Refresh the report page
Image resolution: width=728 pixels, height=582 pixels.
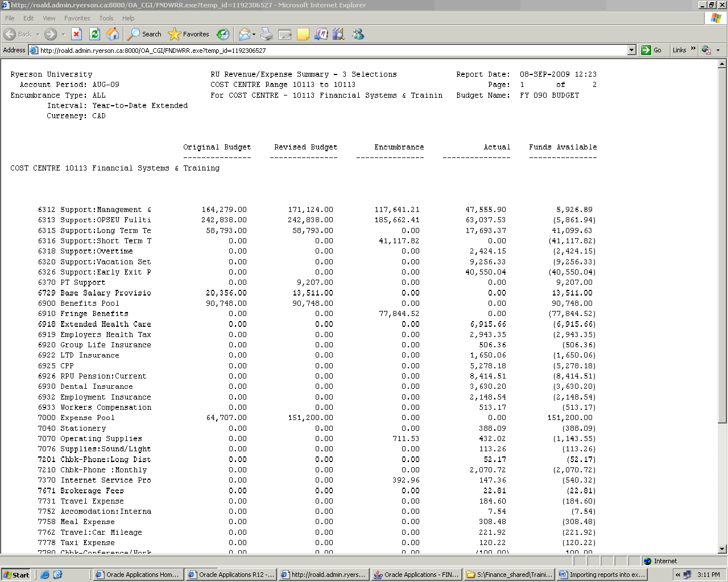tap(94, 34)
